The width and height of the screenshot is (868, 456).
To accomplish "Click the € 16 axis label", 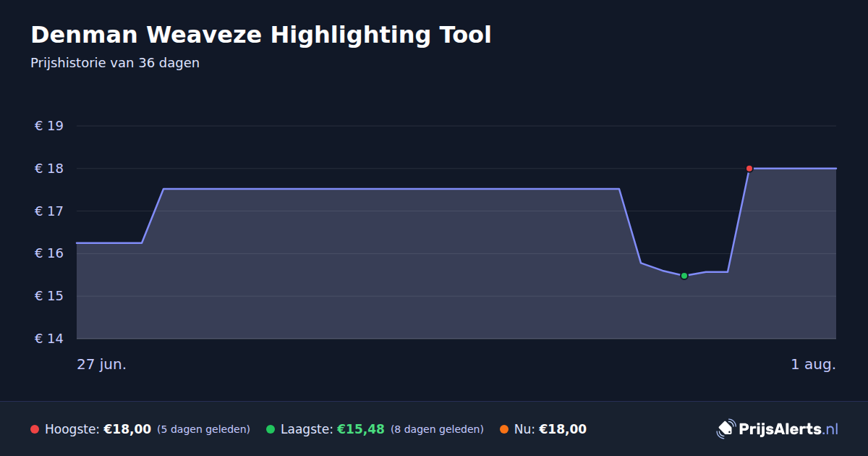I will tap(49, 253).
